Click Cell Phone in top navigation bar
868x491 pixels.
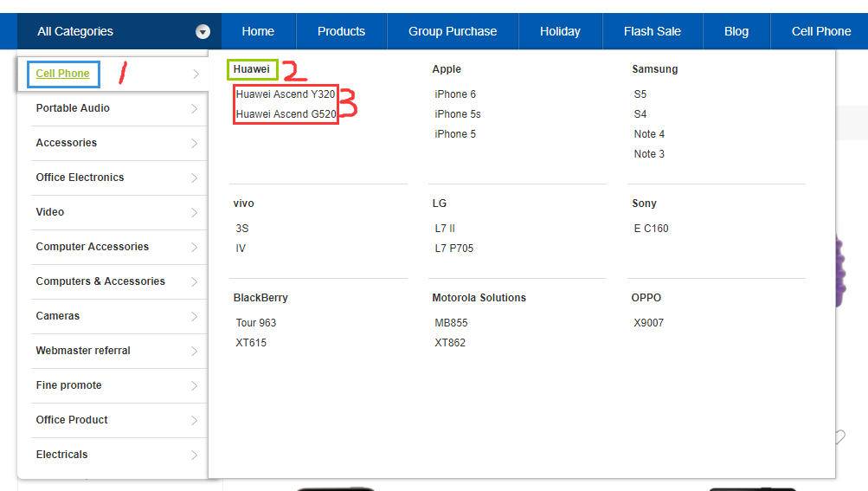coord(821,31)
